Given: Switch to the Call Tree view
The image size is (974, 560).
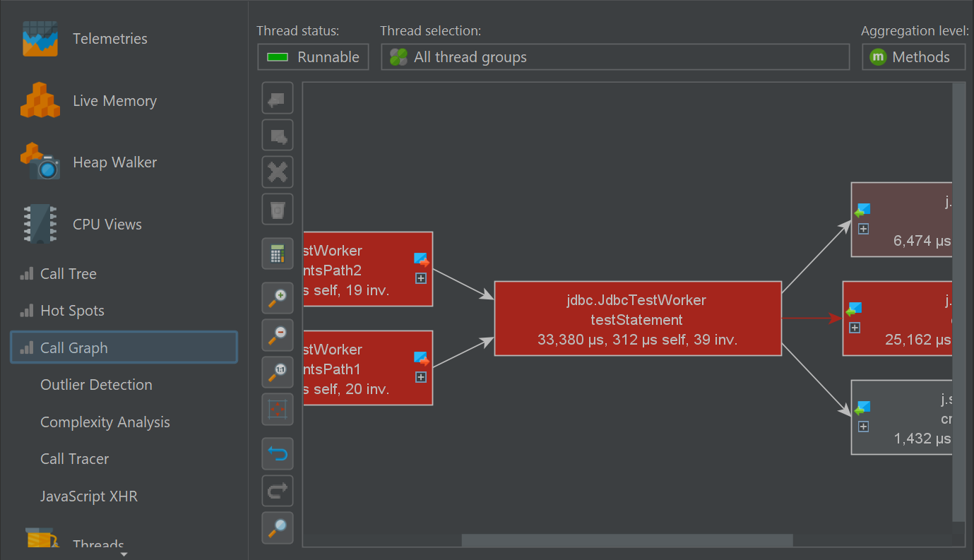Looking at the screenshot, I should pyautogui.click(x=68, y=274).
